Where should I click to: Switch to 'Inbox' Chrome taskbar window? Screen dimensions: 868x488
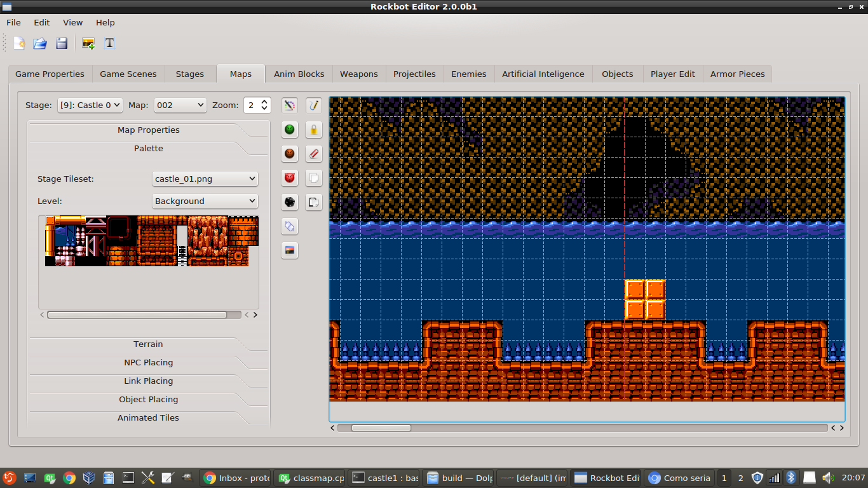coord(236,478)
